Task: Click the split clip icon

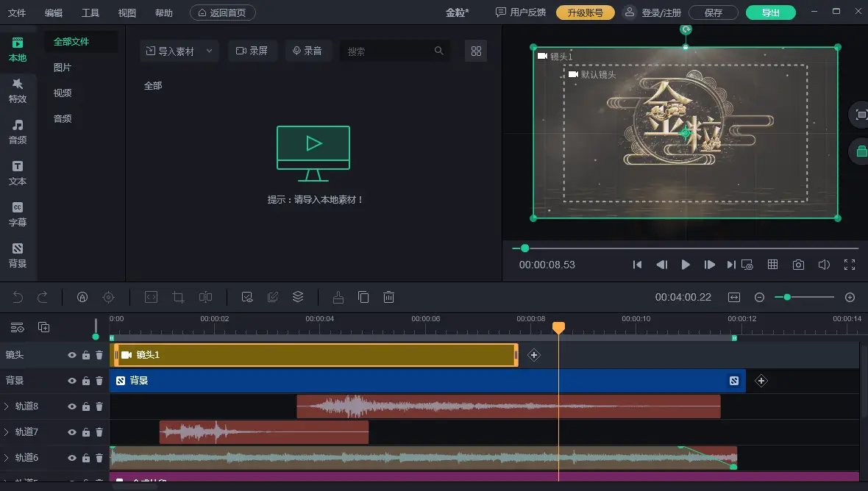Action: (205, 298)
